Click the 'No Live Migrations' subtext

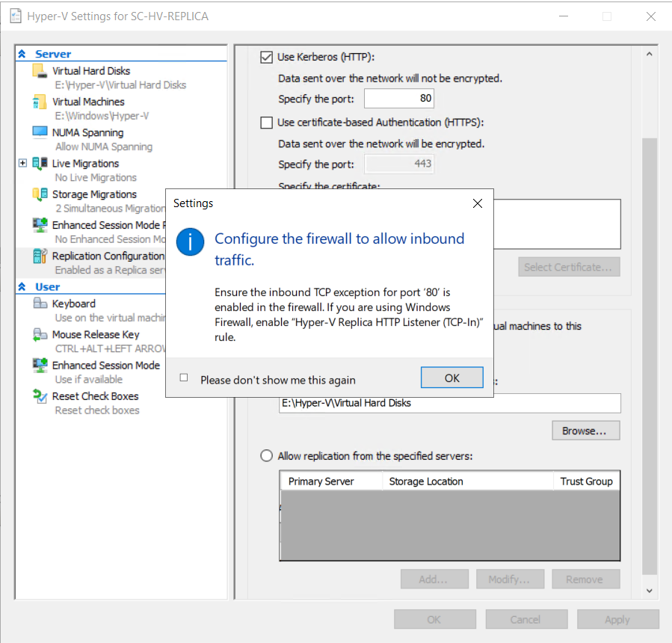click(x=96, y=177)
